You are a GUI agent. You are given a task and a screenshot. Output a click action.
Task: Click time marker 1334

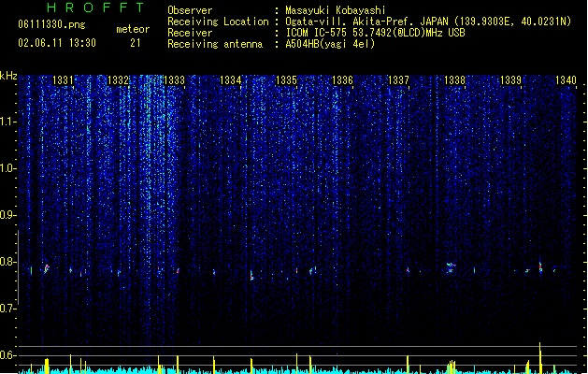click(230, 80)
